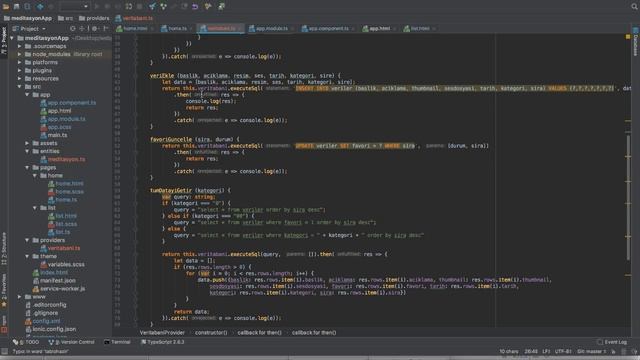Click the blue navigate back arrow icon
This screenshot has width=640, height=360.
[x=40, y=7]
